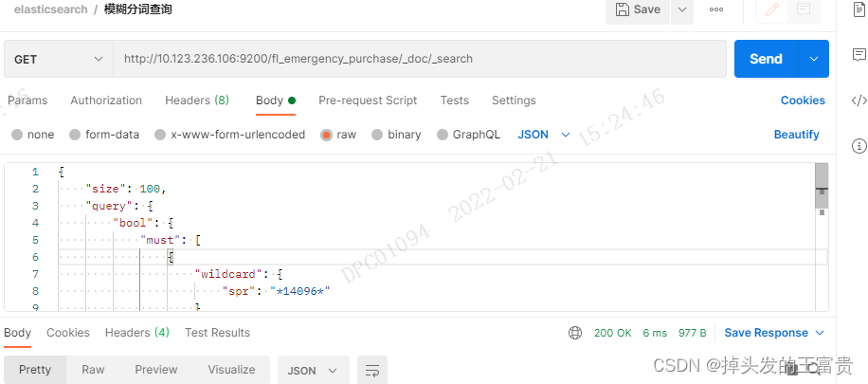Open the comments icon in right sidebar
The width and height of the screenshot is (868, 384).
click(859, 54)
